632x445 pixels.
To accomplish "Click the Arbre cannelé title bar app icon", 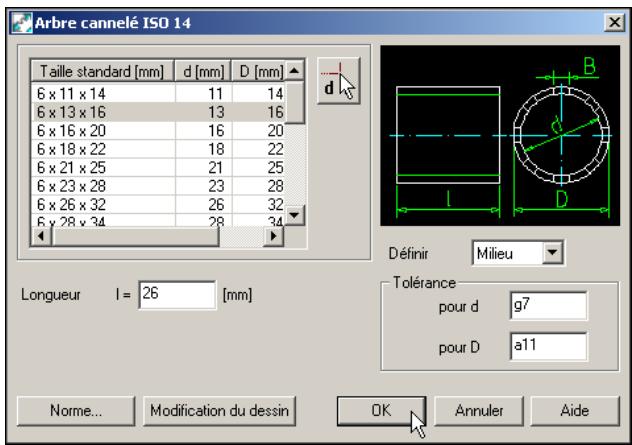I will coord(22,23).
